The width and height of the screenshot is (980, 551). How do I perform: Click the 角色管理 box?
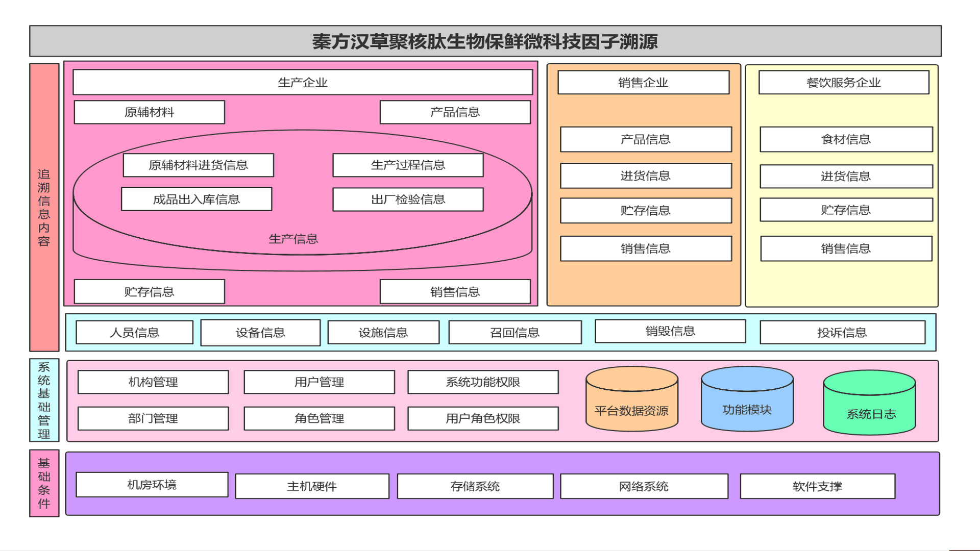coord(320,419)
